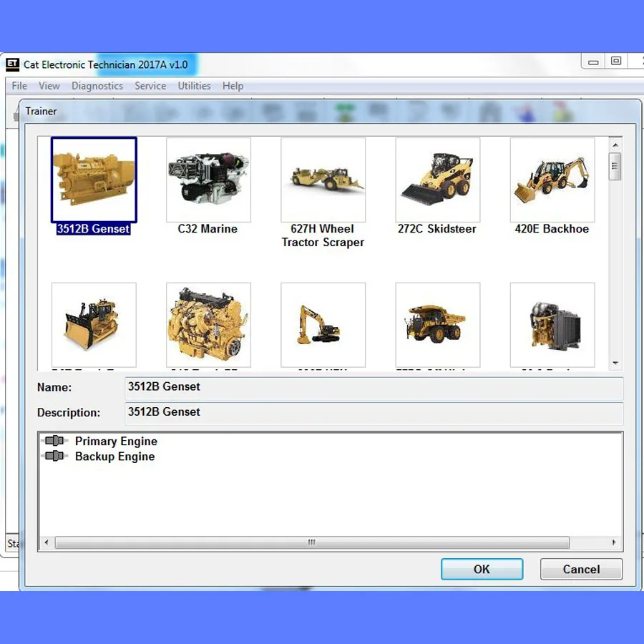Click the 3512B Genset caption label
This screenshot has width=644, height=644.
[x=93, y=229]
